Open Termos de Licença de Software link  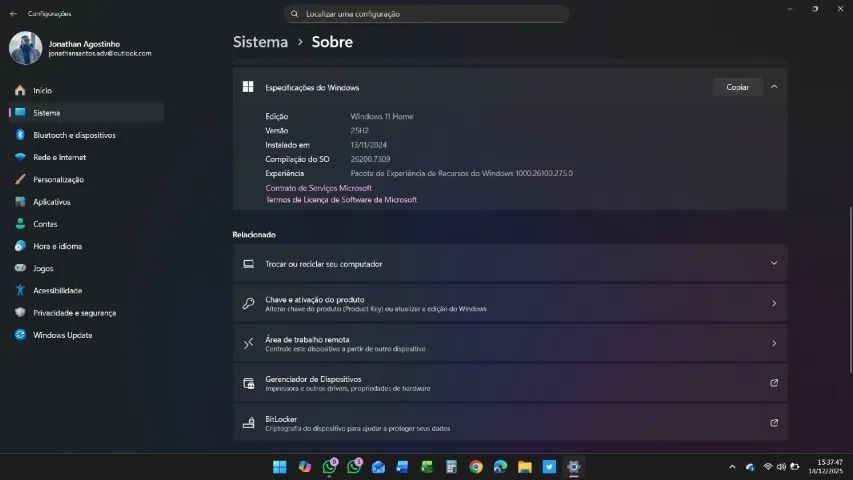(341, 200)
